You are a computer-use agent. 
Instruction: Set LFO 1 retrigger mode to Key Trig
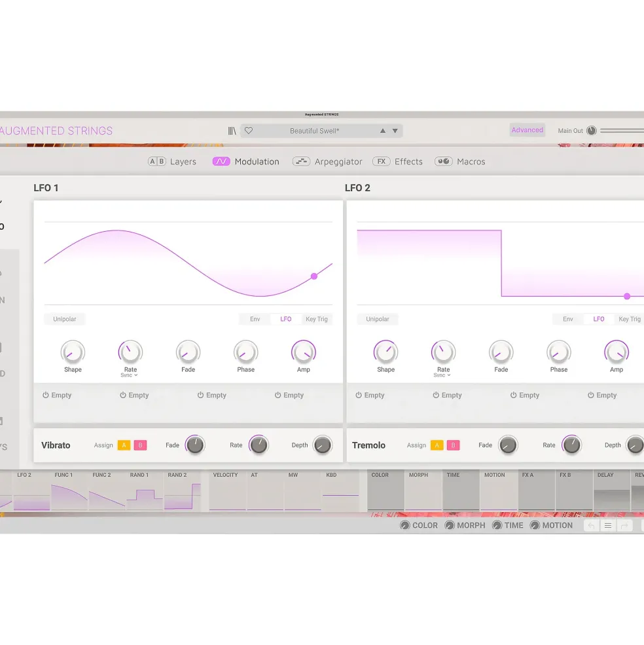(x=317, y=319)
